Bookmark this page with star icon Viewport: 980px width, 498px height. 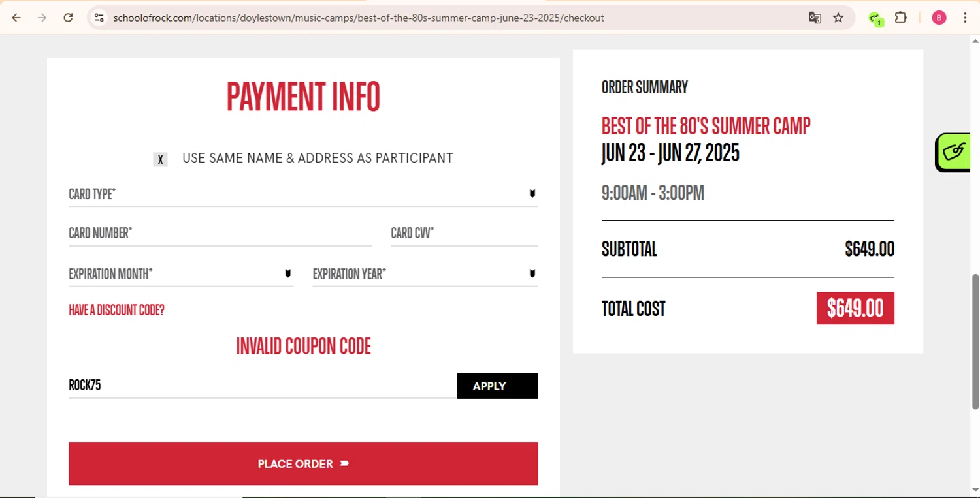pos(839,18)
